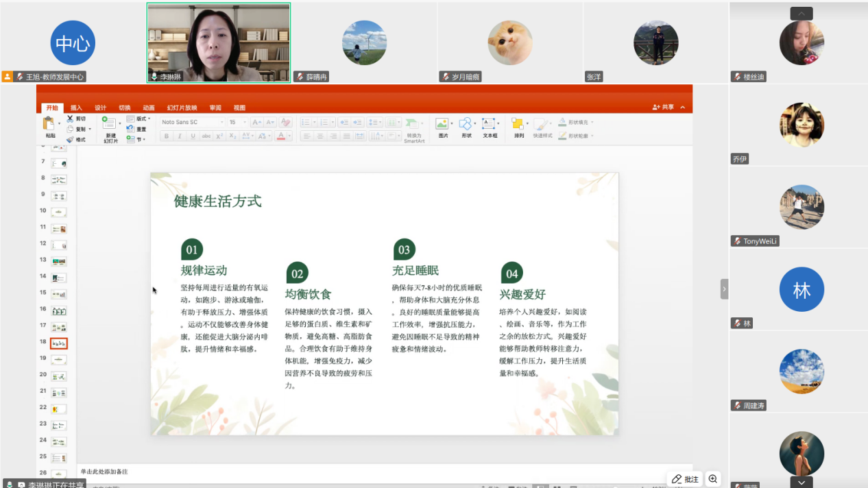
Task: Click the Arrange (排列) icon
Action: (518, 124)
